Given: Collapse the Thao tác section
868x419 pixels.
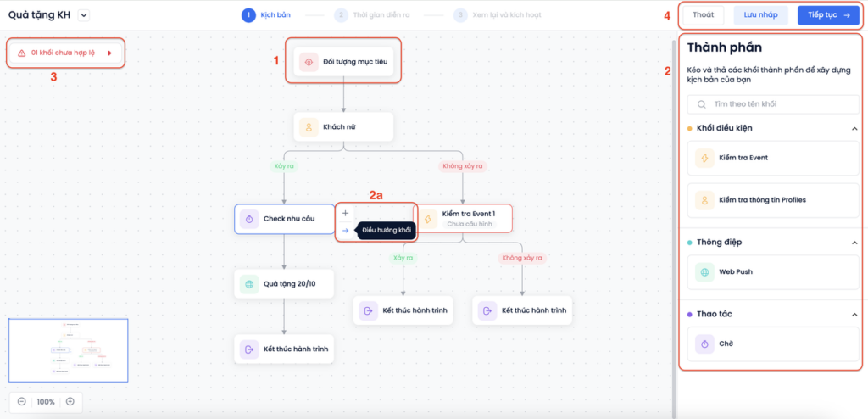Looking at the screenshot, I should click(854, 314).
